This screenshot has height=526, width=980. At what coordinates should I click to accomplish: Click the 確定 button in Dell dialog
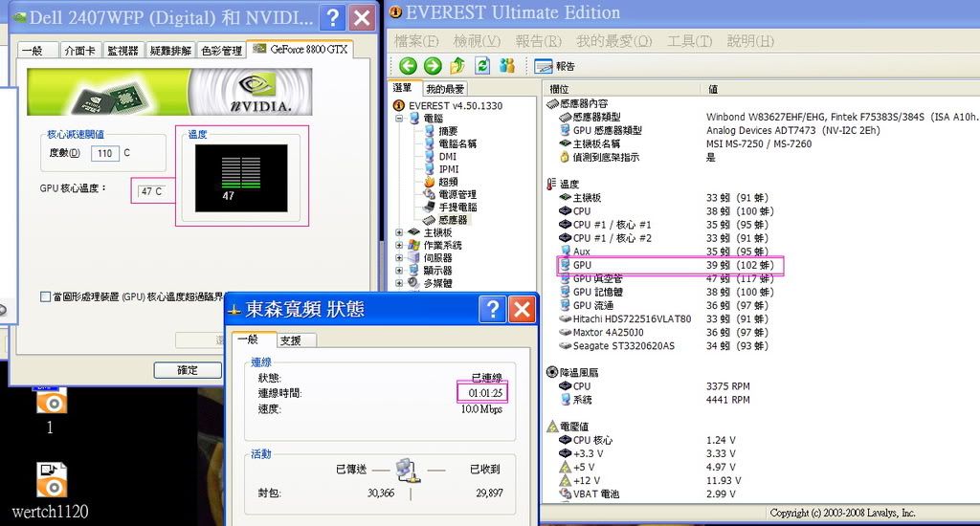(x=188, y=370)
